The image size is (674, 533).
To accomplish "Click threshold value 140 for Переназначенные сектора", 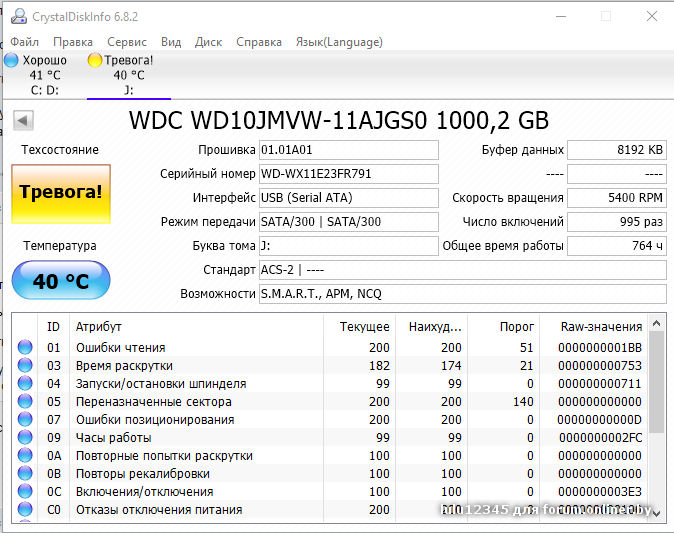I will click(523, 401).
